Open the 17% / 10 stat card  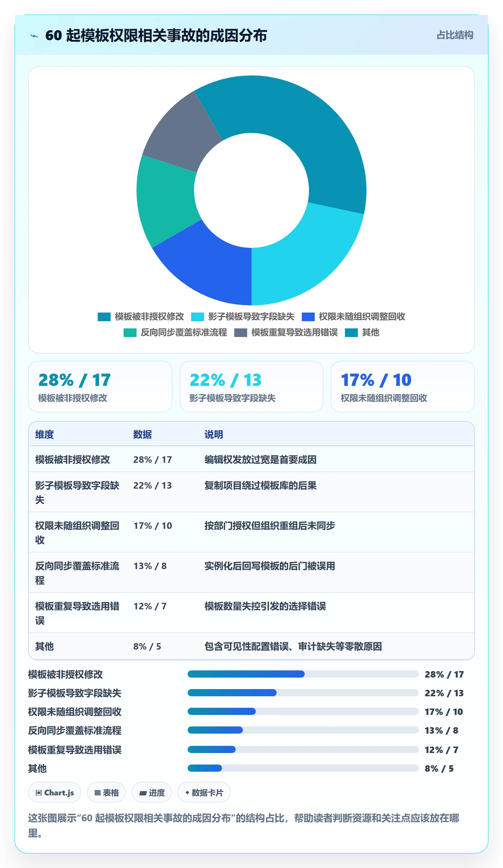403,387
